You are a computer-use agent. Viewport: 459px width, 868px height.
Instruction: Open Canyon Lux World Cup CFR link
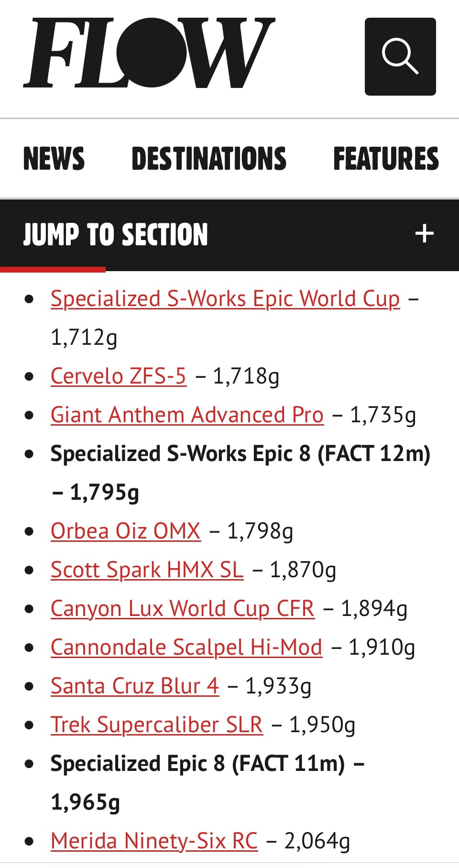[x=183, y=609]
